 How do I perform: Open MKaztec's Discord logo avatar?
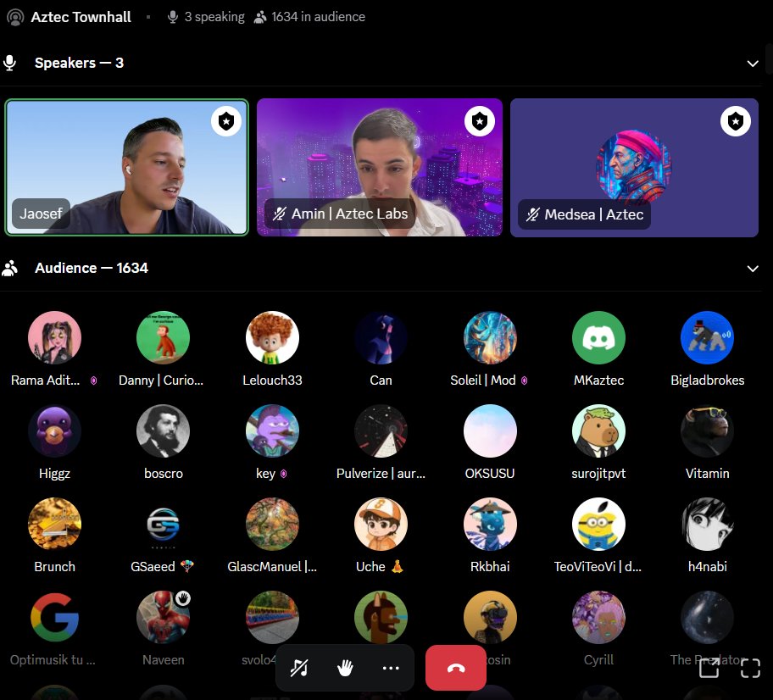(x=598, y=337)
